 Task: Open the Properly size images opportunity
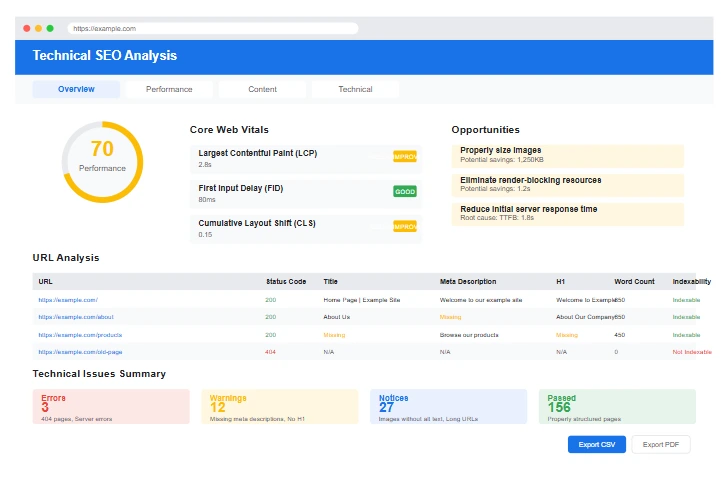tap(567, 156)
